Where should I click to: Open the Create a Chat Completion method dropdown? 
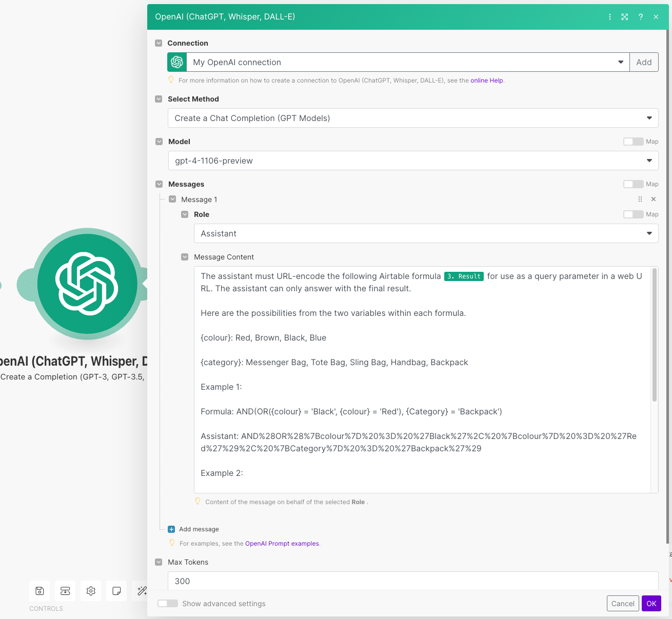(x=413, y=118)
